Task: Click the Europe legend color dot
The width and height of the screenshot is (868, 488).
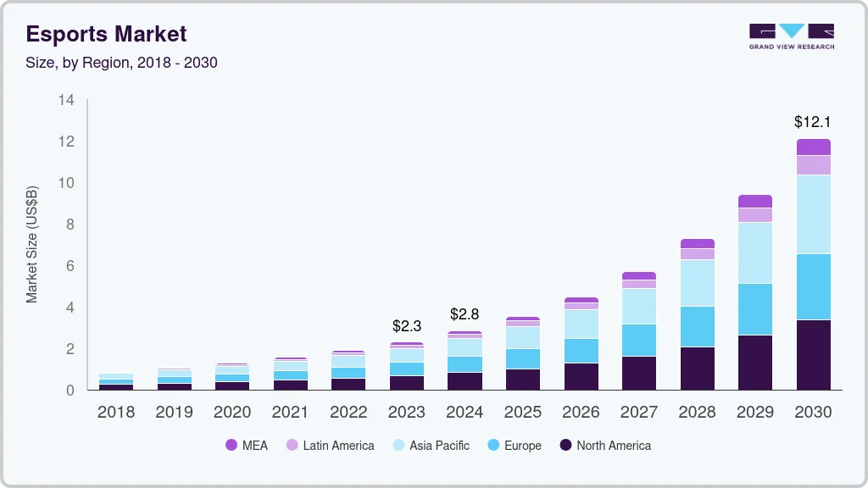Action: (492, 446)
